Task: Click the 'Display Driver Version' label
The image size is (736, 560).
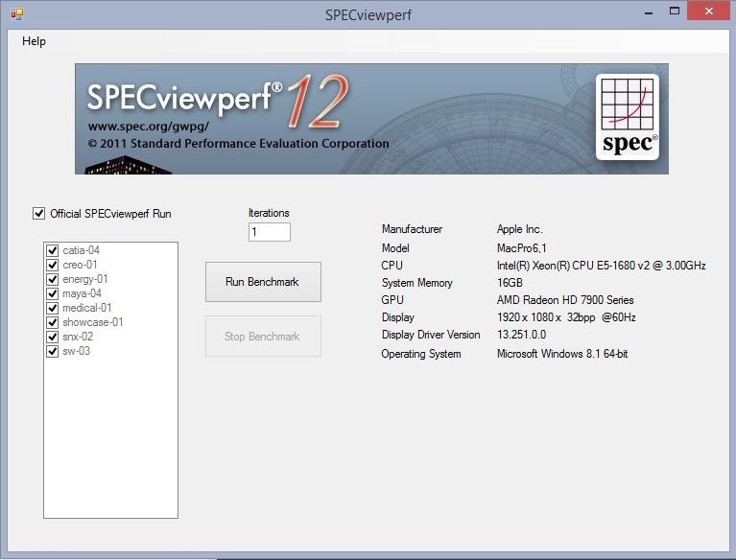Action: 431,335
